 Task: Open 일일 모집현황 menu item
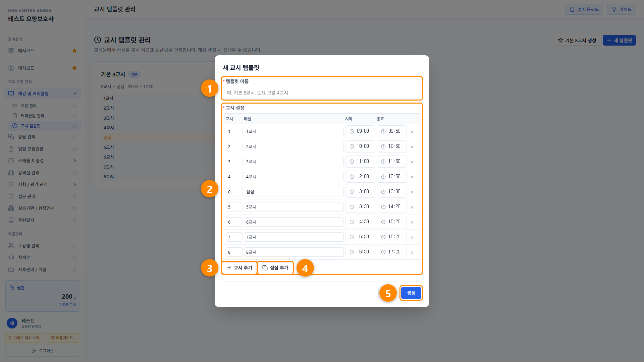[x=43, y=149]
